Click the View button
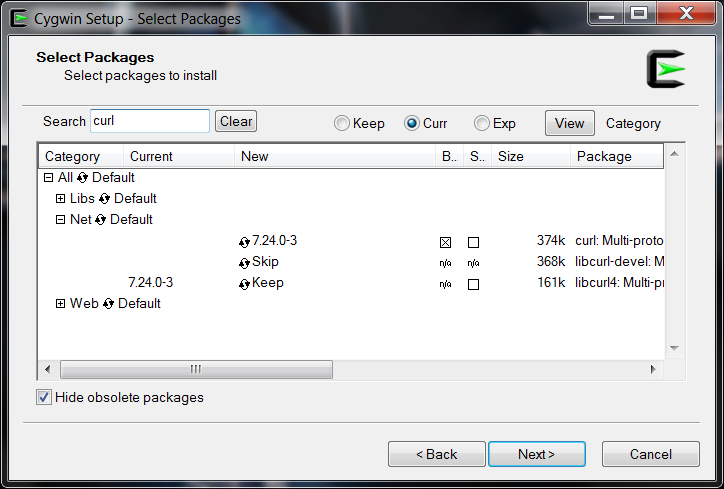The width and height of the screenshot is (724, 489). point(570,123)
